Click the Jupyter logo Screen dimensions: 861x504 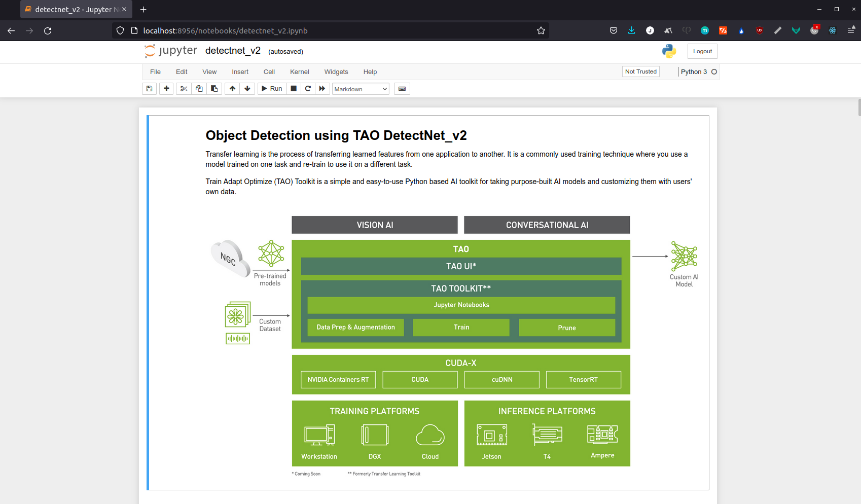click(x=170, y=51)
